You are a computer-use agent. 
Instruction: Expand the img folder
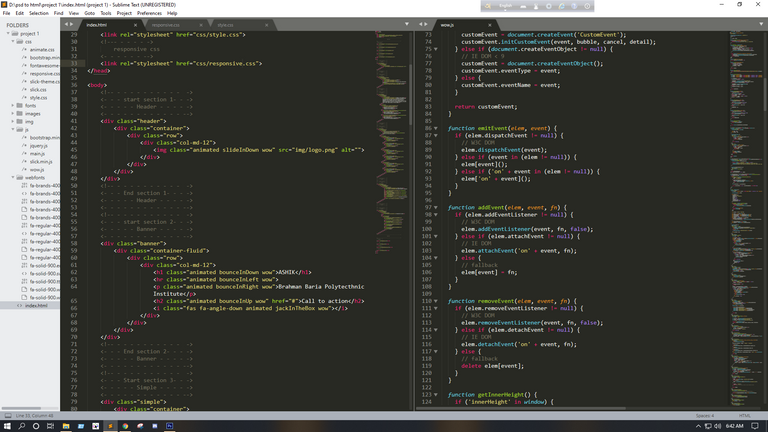click(13, 121)
